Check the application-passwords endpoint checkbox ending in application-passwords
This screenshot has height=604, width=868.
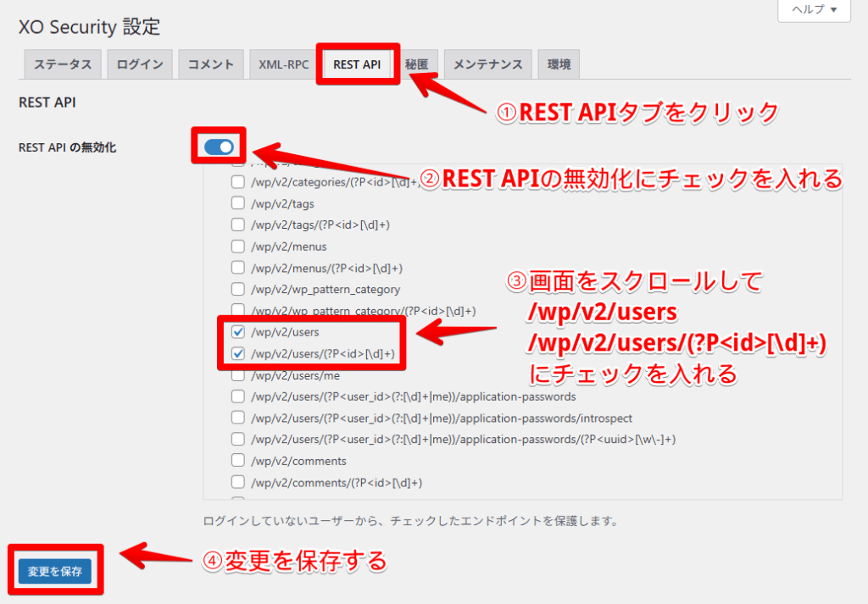(x=238, y=396)
